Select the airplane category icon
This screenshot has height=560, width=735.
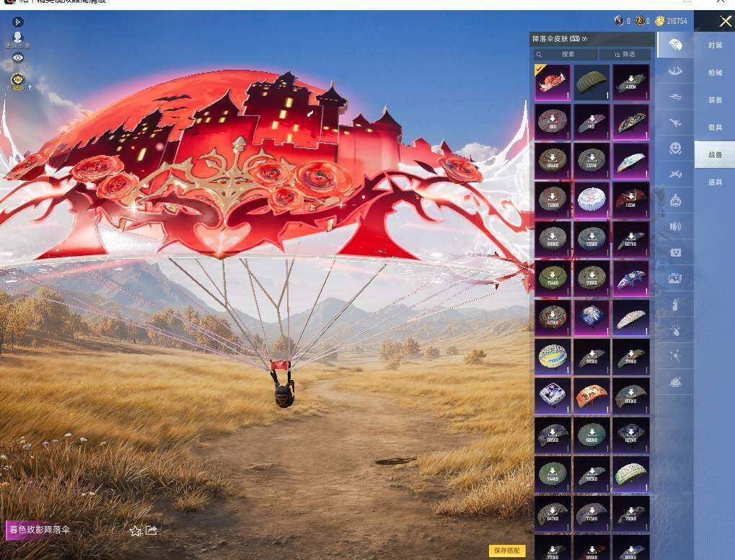click(x=675, y=123)
